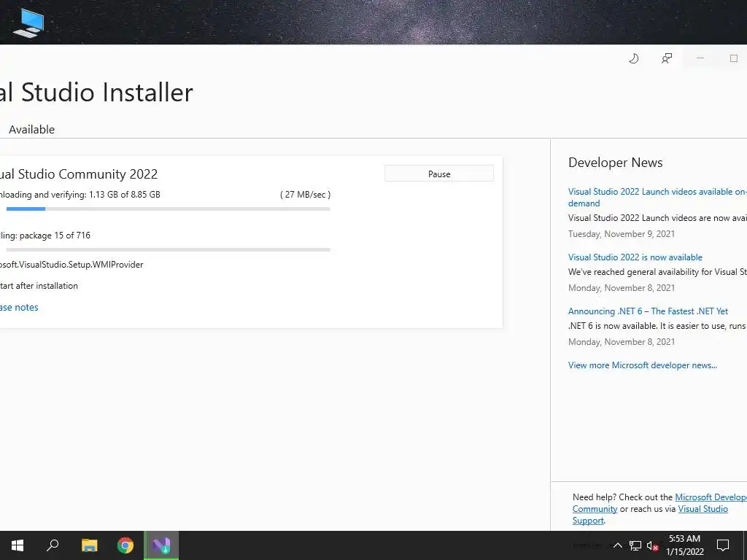
Task: Open the notification center icon
Action: 723,545
